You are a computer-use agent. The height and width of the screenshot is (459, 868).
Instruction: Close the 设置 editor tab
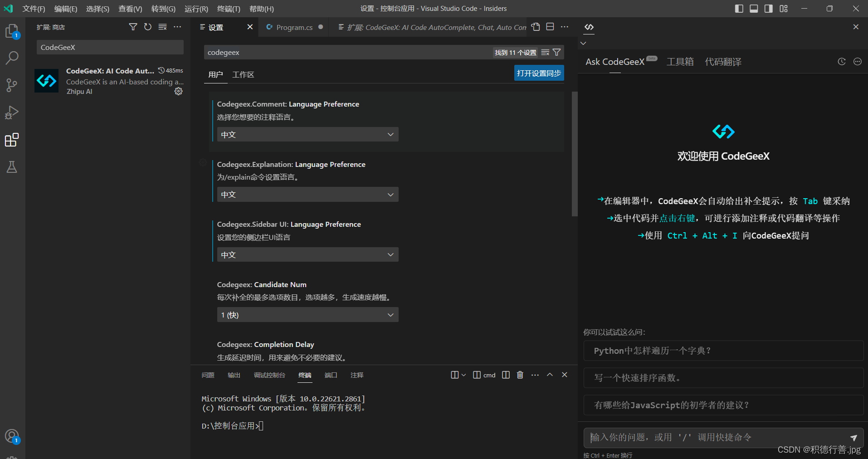point(250,27)
